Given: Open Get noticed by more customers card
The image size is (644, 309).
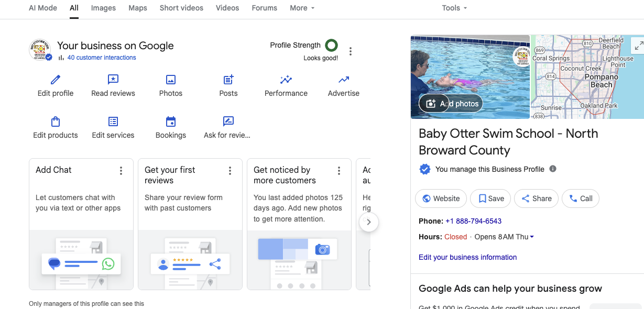Looking at the screenshot, I should 299,224.
